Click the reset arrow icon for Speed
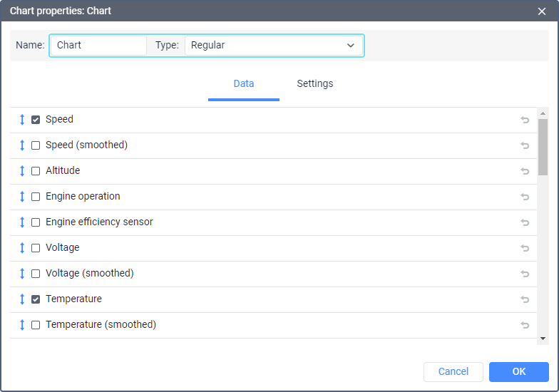The height and width of the screenshot is (392, 559). pyautogui.click(x=525, y=120)
